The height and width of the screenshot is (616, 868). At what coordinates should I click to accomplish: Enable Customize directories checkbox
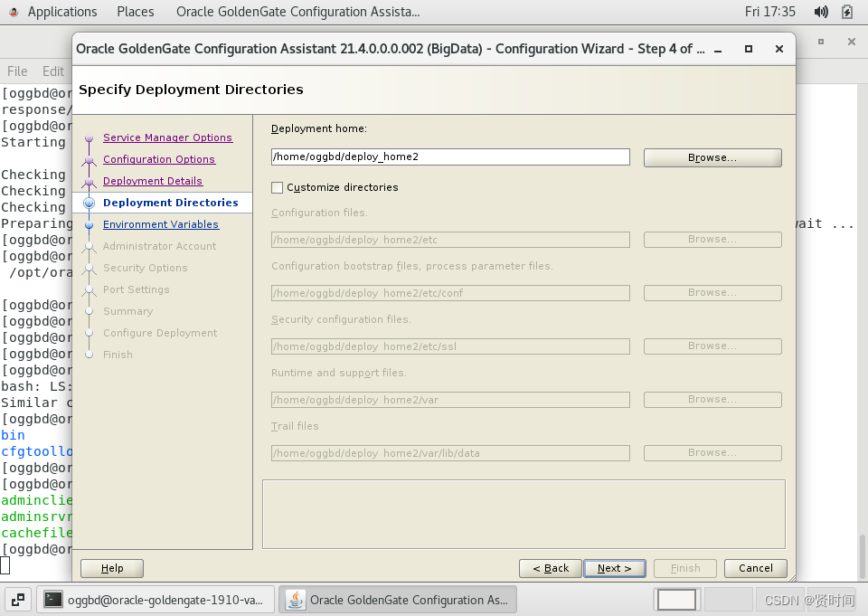pyautogui.click(x=278, y=187)
